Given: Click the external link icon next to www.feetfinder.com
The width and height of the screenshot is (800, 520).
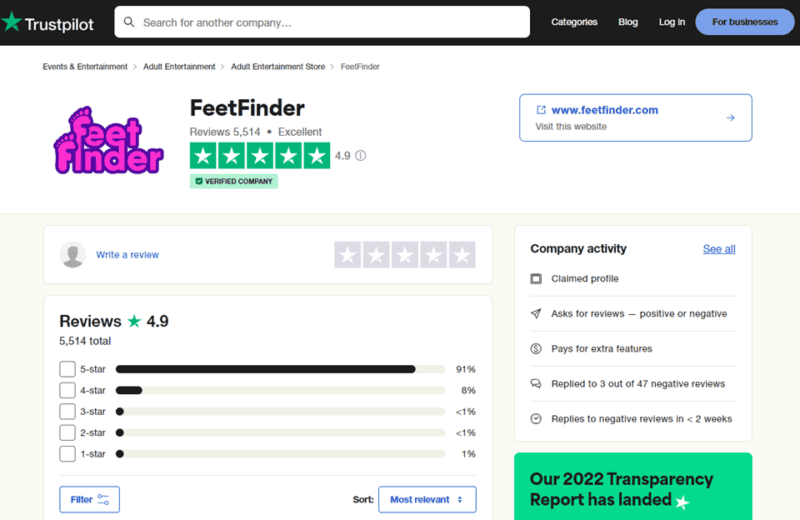Looking at the screenshot, I should (x=541, y=110).
